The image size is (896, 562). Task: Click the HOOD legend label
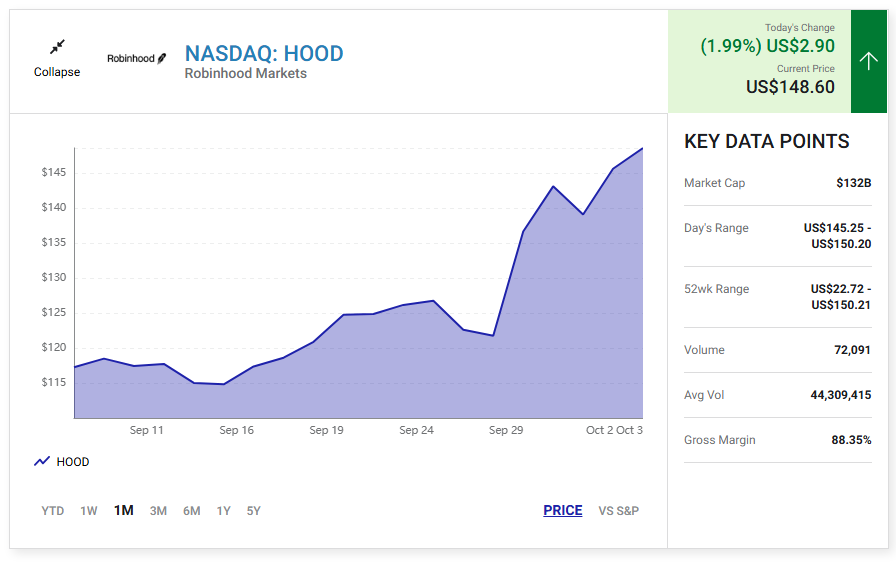(73, 461)
